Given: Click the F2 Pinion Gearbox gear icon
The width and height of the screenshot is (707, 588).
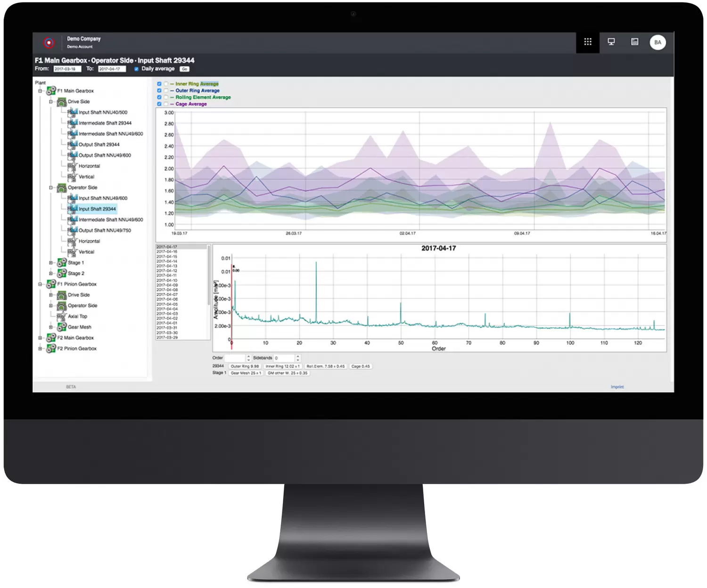Looking at the screenshot, I should (51, 349).
